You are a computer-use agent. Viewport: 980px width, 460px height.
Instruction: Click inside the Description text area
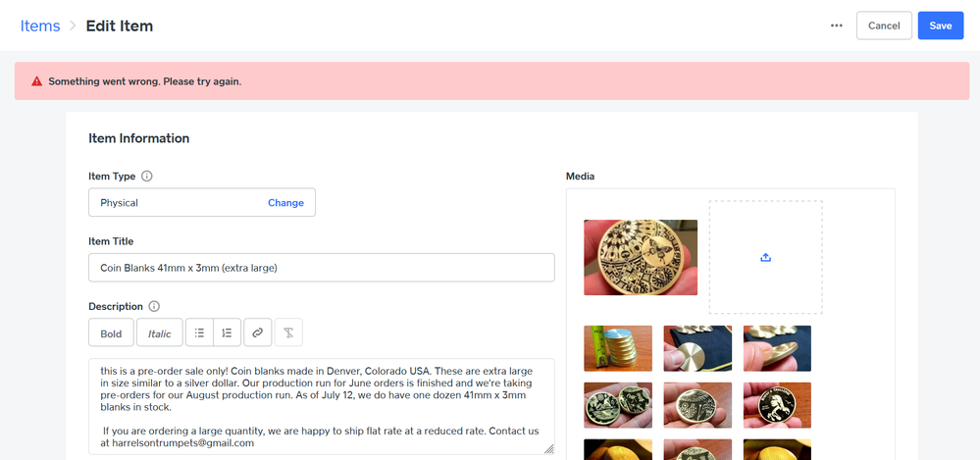(x=321, y=406)
